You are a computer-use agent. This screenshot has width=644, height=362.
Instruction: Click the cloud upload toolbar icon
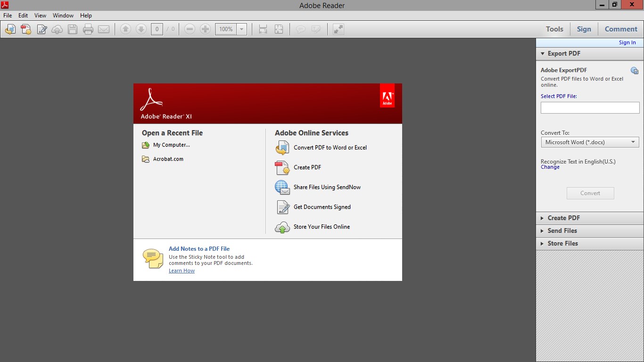click(x=57, y=29)
